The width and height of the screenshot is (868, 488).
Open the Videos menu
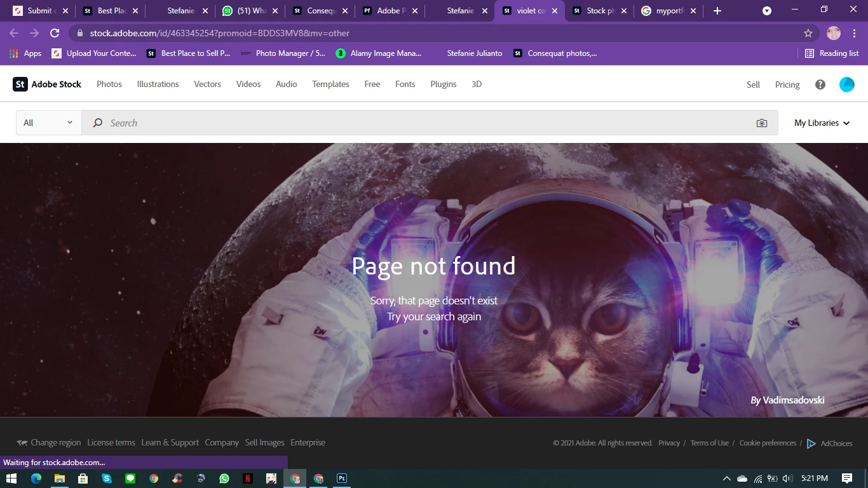248,84
